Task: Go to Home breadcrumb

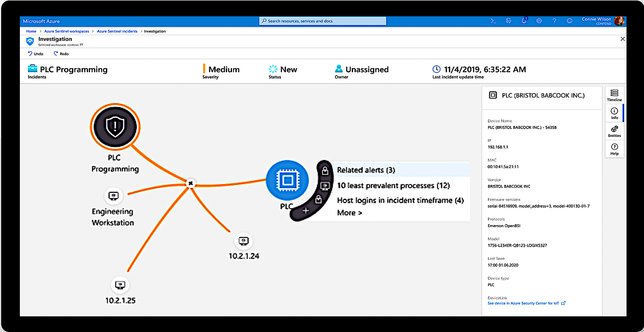Action: point(31,31)
